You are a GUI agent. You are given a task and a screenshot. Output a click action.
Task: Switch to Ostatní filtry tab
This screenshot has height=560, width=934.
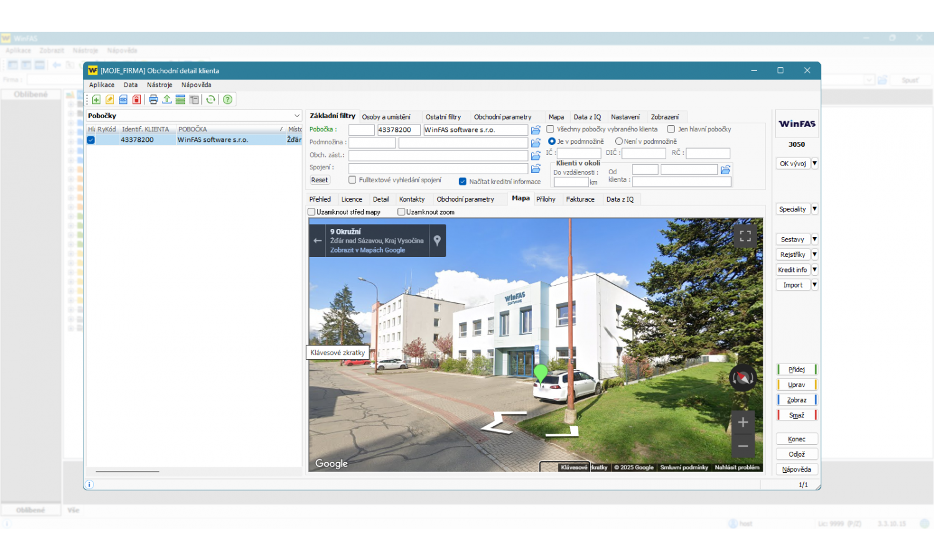click(x=443, y=117)
